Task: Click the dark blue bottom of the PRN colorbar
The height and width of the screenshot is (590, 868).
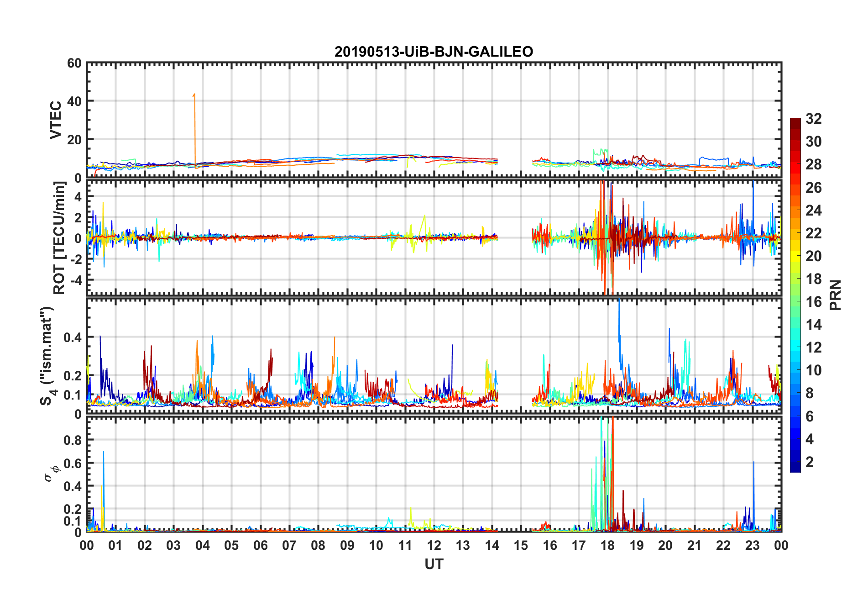Action: point(795,468)
